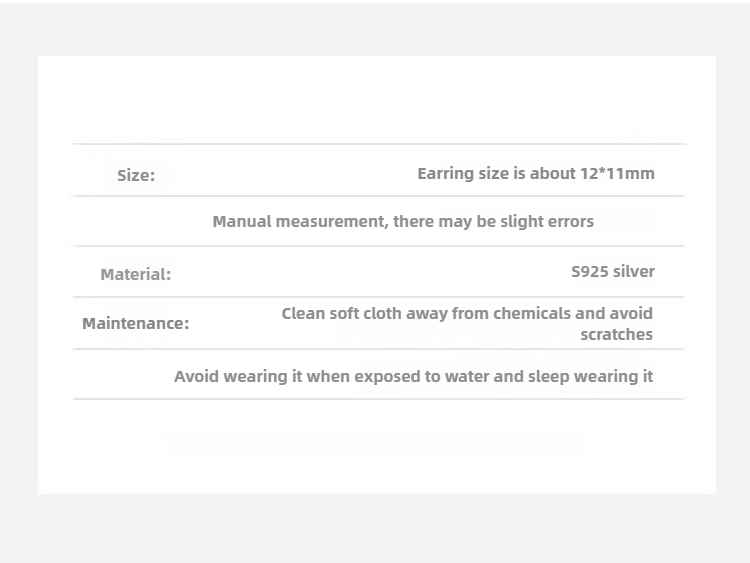This screenshot has height=563, width=750.
Task: Click the word silver in material row
Action: [633, 272]
